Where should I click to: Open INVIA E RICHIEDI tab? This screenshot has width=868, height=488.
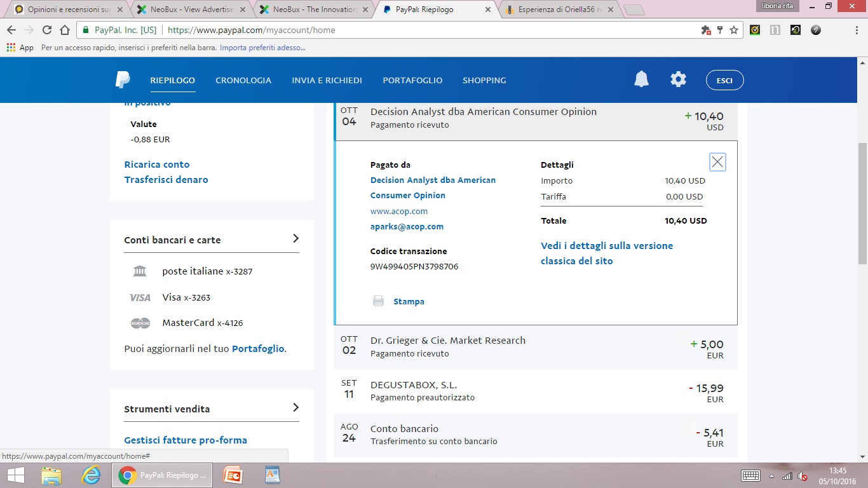(x=327, y=80)
